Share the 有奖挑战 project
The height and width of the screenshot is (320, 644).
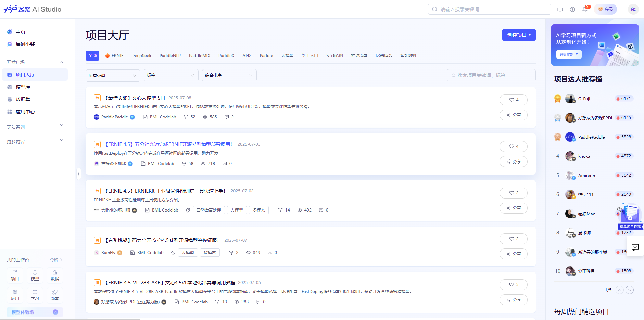[x=514, y=254]
